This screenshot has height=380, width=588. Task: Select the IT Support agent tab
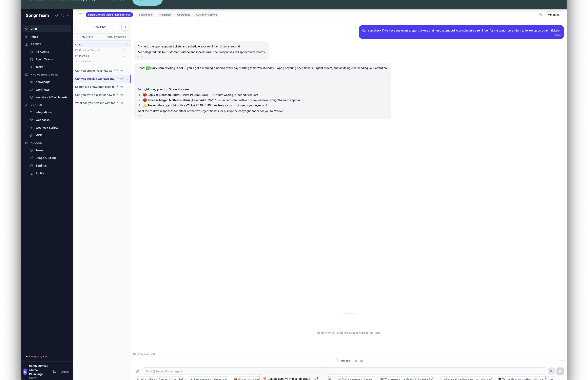pyautogui.click(x=165, y=15)
